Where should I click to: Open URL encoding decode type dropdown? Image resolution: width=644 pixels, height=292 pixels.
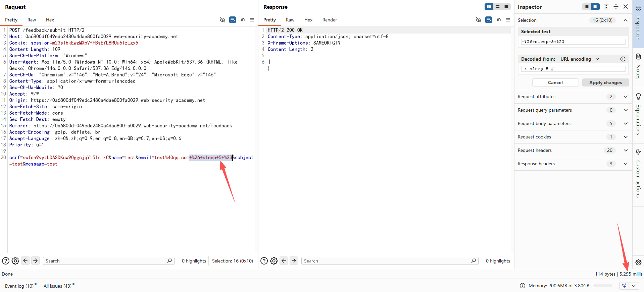pos(597,59)
